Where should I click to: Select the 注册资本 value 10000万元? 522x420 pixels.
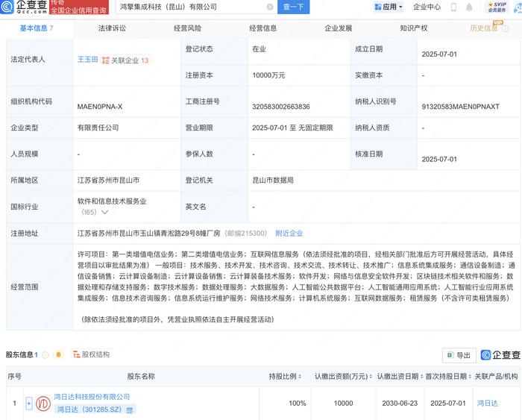tap(268, 75)
